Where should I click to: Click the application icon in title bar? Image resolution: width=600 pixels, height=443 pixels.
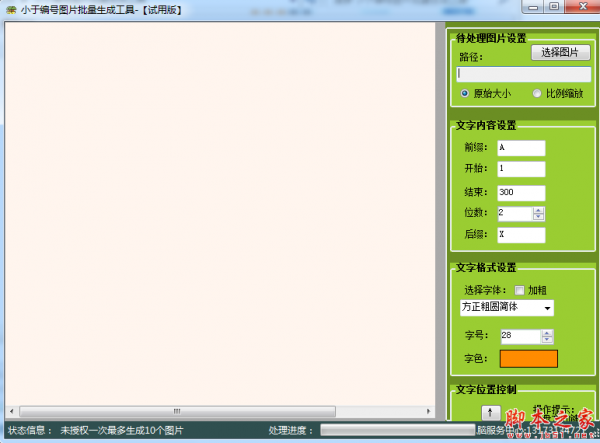[x=11, y=10]
